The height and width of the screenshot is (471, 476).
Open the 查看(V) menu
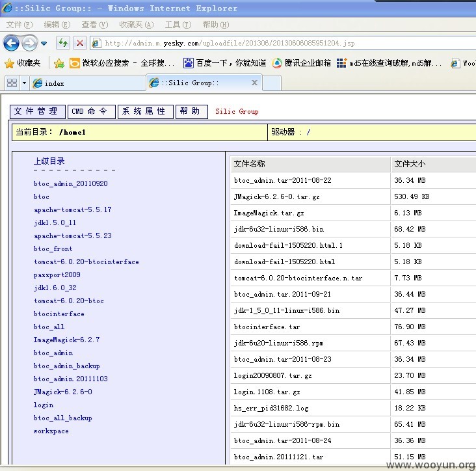tap(95, 25)
